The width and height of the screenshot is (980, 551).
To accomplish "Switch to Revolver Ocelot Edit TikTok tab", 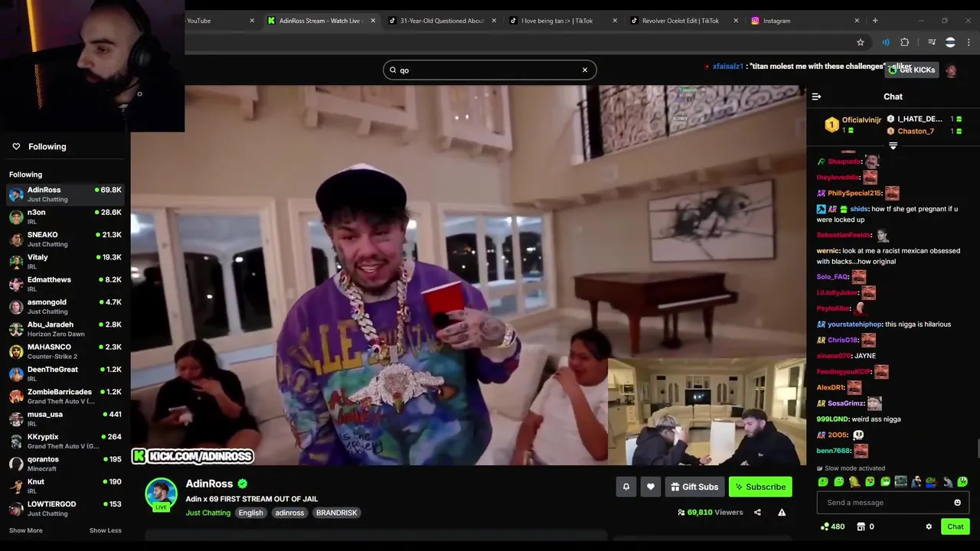I will click(683, 21).
